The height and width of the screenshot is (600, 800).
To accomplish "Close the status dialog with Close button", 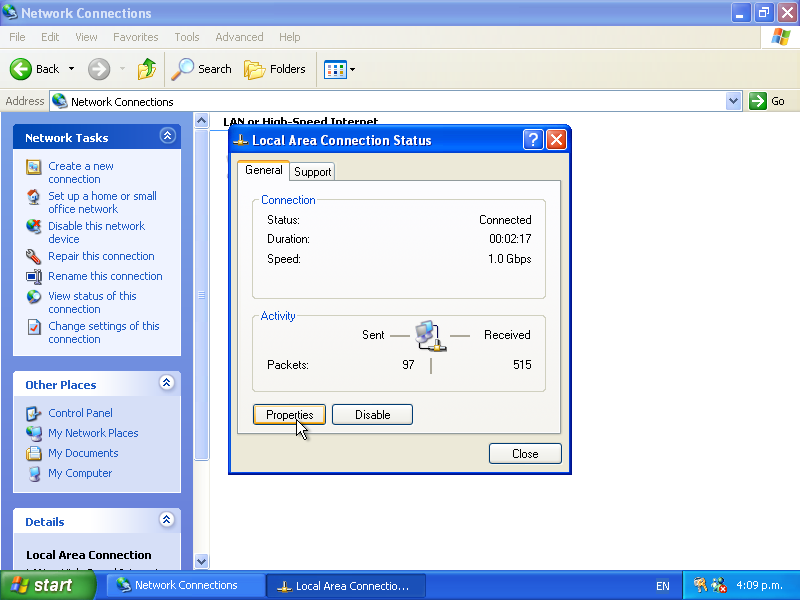I will coord(525,454).
